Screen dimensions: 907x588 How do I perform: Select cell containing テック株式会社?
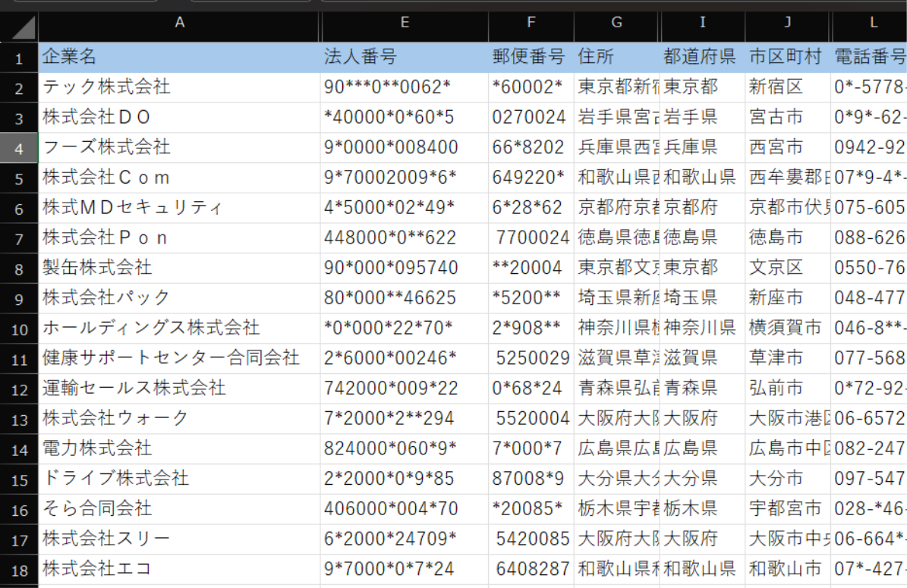(179, 87)
